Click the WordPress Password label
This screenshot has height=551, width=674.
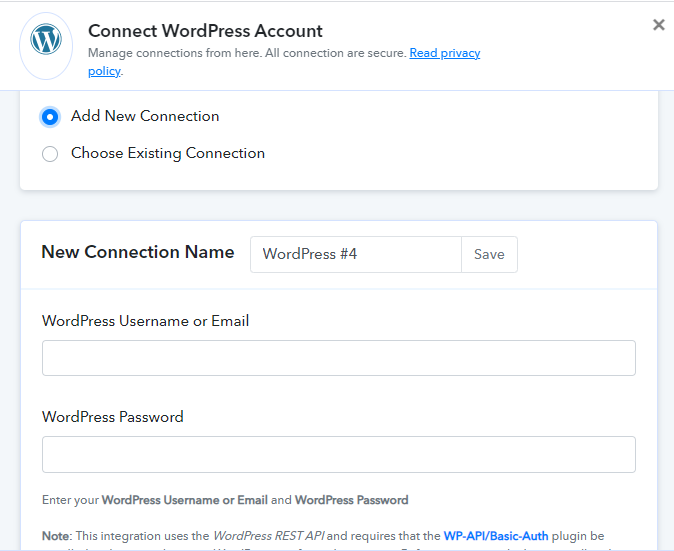pyautogui.click(x=113, y=417)
